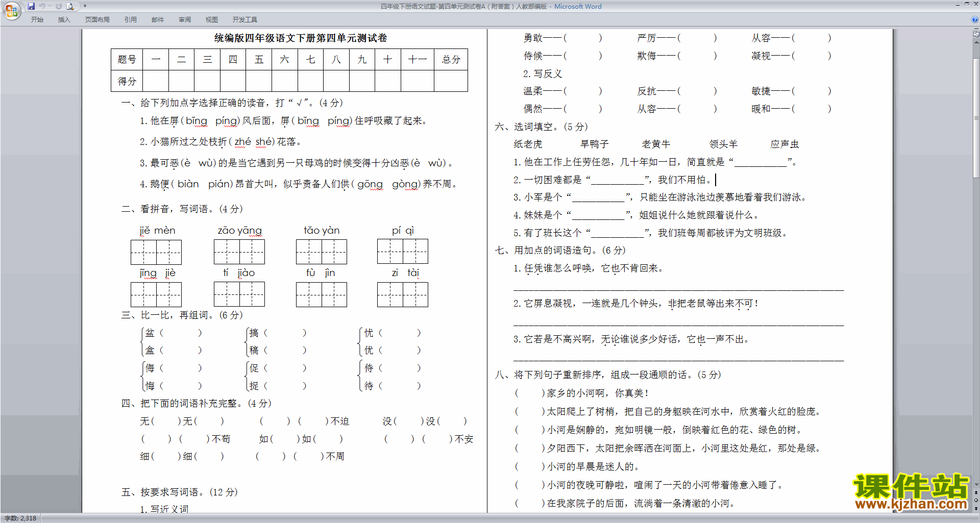Click the 总分 header cell in the score table
The width and height of the screenshot is (980, 523).
click(451, 60)
